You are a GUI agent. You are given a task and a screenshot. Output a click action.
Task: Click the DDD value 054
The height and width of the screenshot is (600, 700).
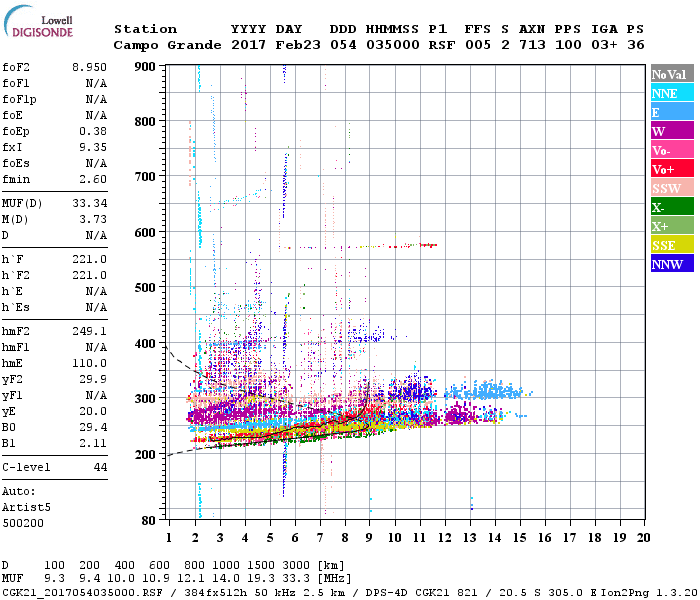click(343, 45)
